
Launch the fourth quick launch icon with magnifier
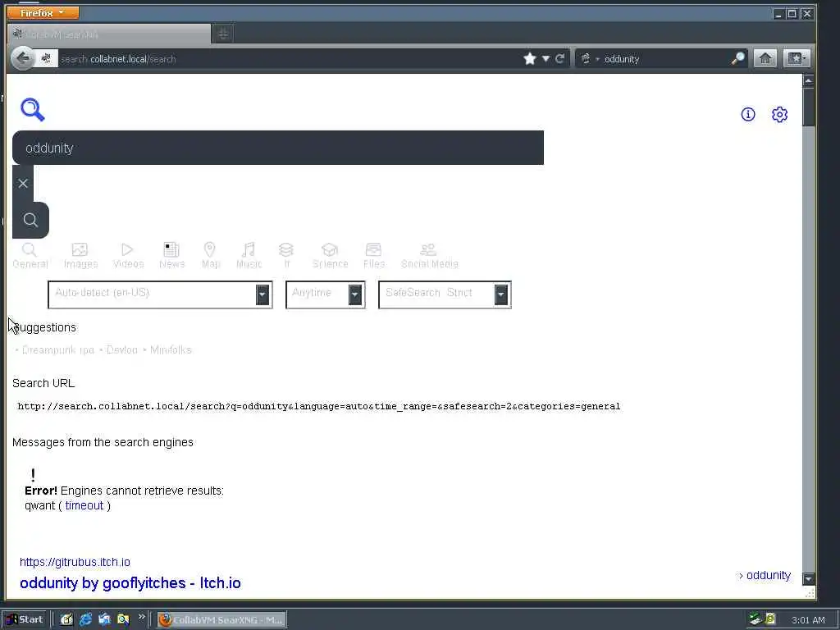pyautogui.click(x=123, y=619)
